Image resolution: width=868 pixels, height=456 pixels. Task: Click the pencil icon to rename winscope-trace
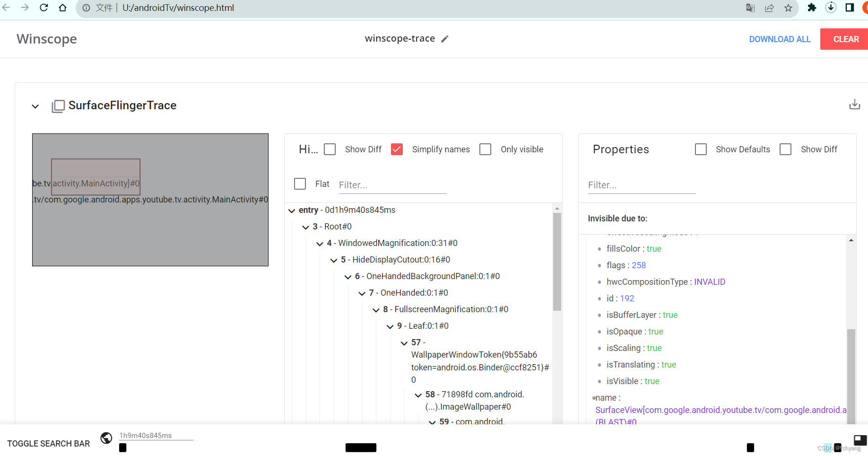(445, 38)
